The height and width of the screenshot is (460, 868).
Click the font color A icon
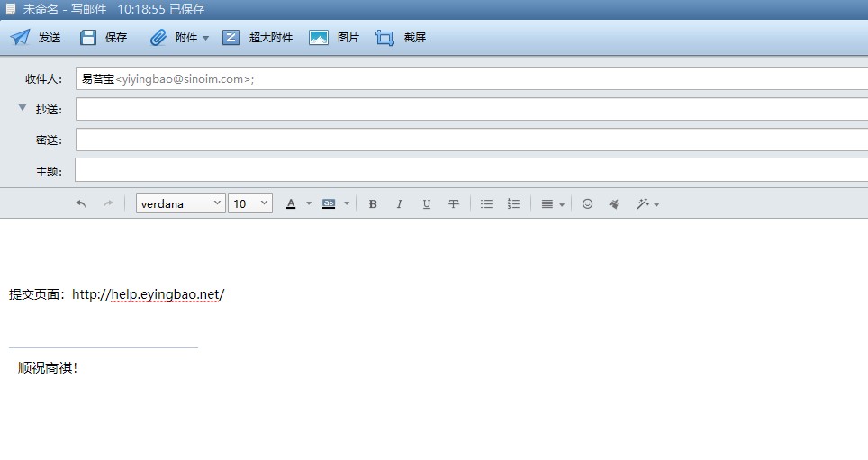[x=291, y=203]
